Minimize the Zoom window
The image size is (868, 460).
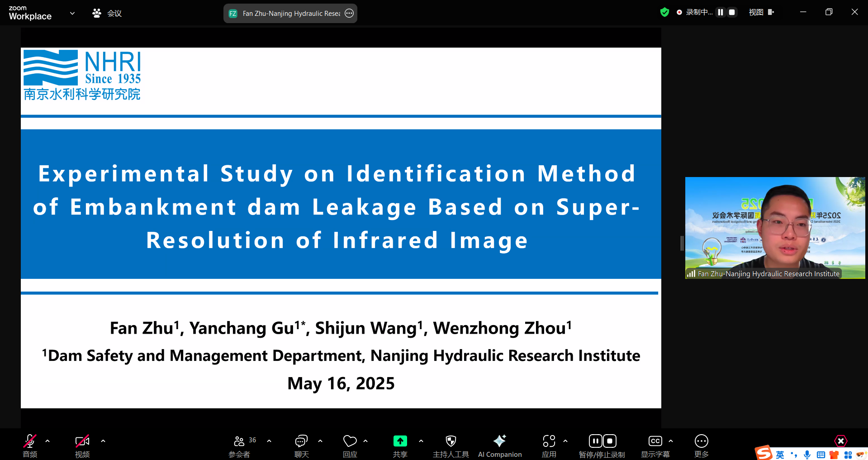pos(803,12)
